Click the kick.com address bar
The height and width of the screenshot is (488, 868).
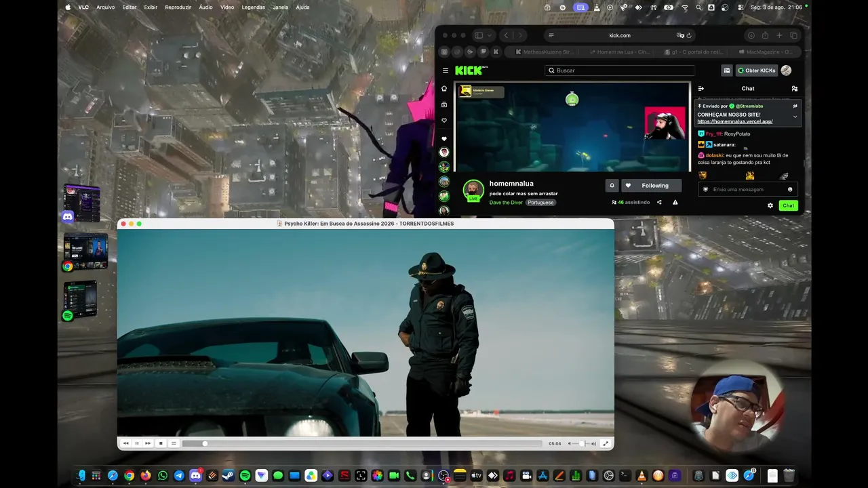point(620,35)
